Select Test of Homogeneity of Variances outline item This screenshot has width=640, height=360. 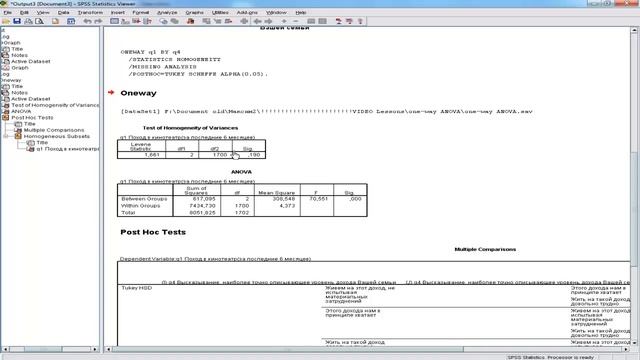55,105
